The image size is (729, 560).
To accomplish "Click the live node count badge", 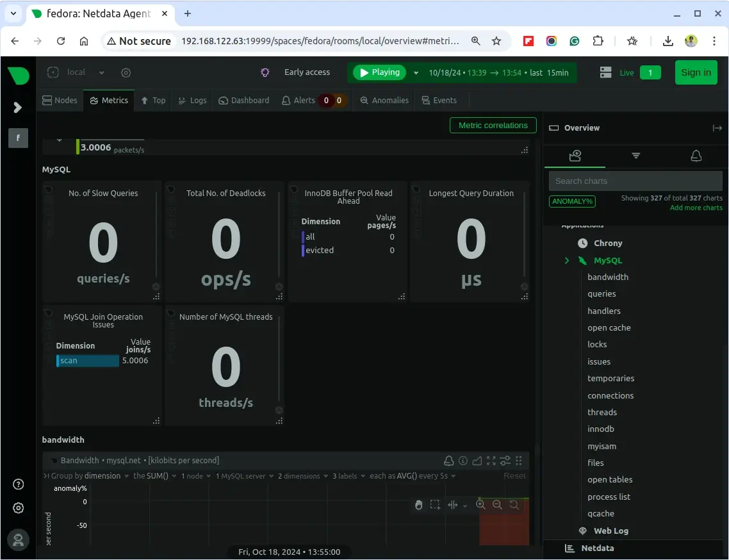I will [650, 72].
